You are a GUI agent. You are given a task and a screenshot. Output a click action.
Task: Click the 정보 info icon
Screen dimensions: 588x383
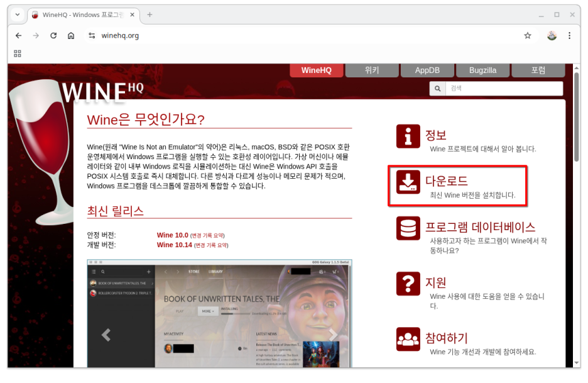408,136
